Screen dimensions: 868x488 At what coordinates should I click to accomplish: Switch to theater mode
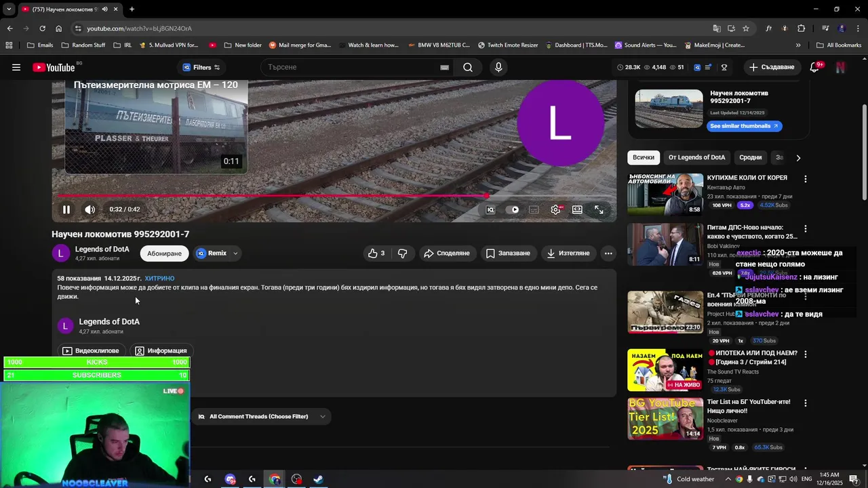[577, 209]
